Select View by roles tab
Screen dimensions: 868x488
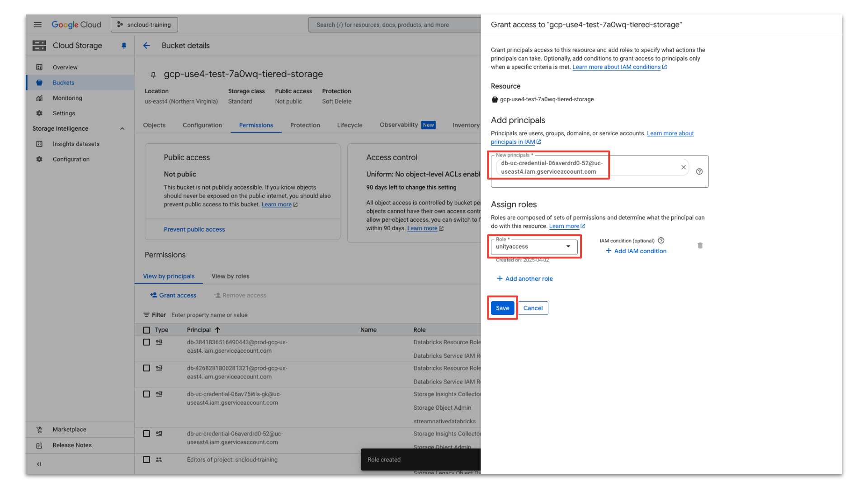point(231,276)
